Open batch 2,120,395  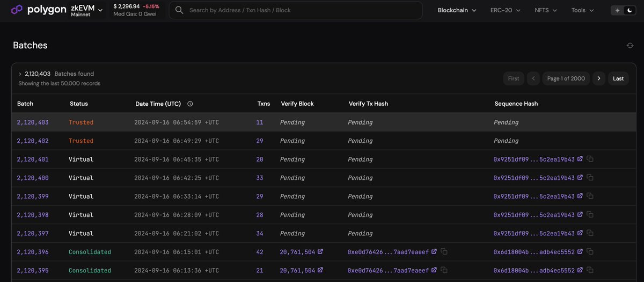point(33,271)
